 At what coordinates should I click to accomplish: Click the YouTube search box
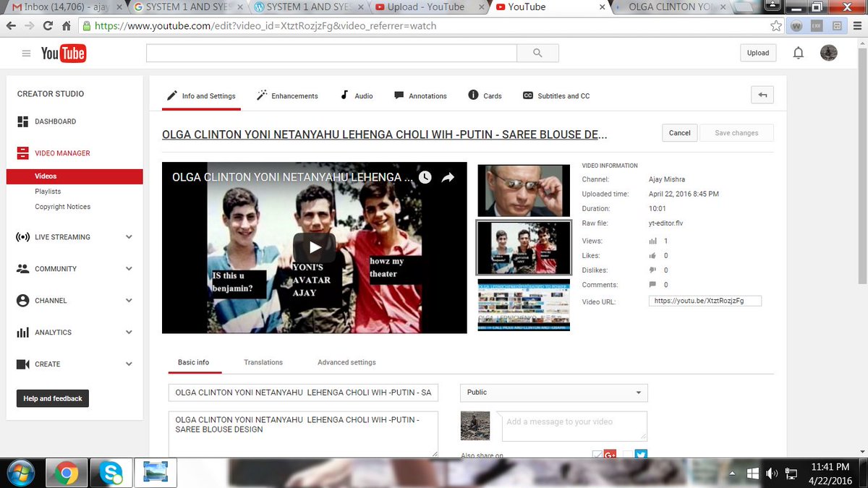pyautogui.click(x=331, y=53)
